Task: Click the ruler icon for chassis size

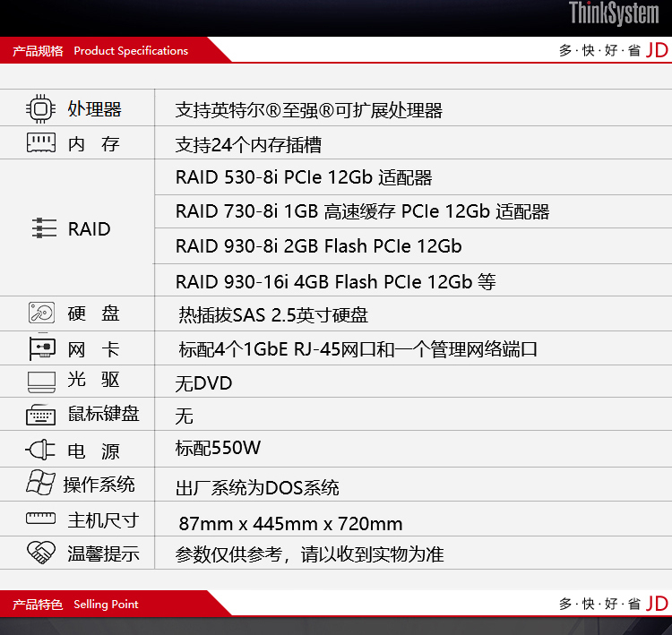Action: [40, 519]
